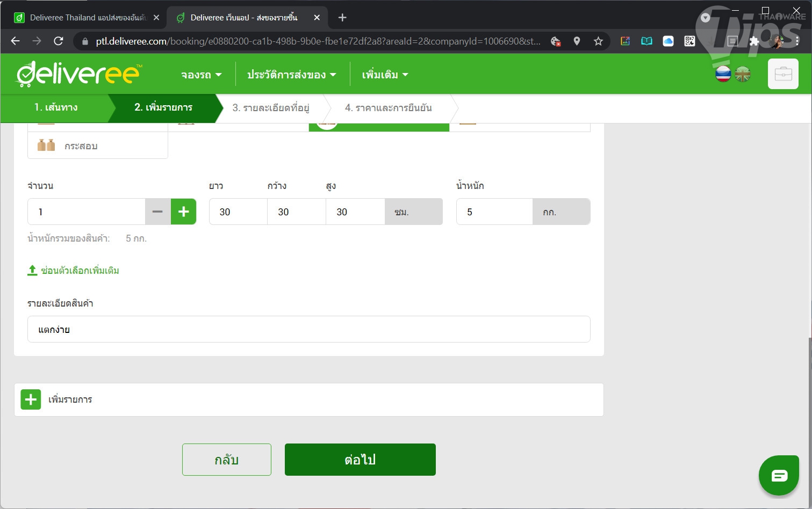Go to step 4. ราคาและการยืนยัน
This screenshot has width=812, height=509.
tap(389, 107)
